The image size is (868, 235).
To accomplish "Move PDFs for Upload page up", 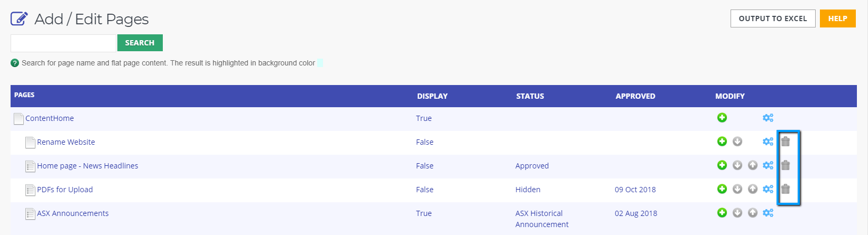I will point(753,189).
